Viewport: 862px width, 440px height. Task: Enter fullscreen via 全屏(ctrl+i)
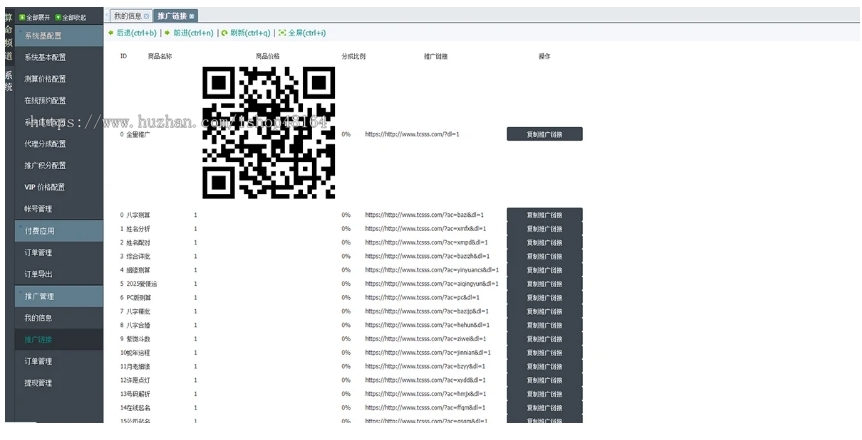pyautogui.click(x=302, y=33)
